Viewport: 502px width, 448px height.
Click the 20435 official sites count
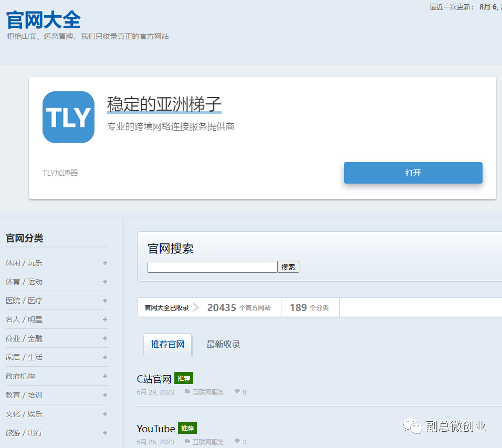(x=222, y=307)
